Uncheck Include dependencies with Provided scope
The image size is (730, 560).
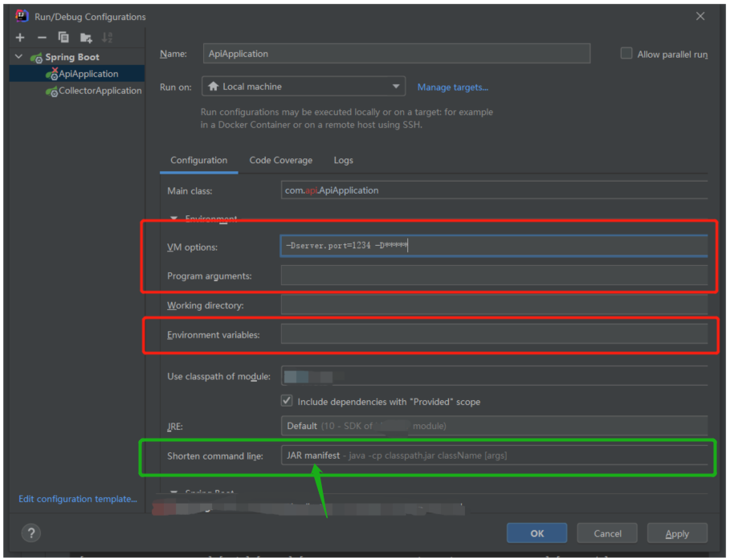[287, 401]
